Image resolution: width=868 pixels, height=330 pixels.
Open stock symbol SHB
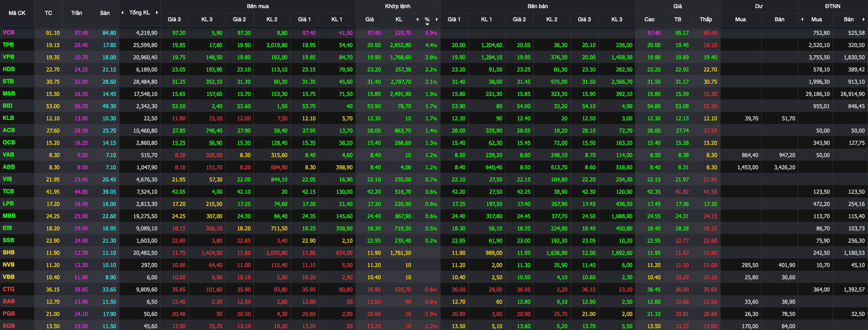(8, 253)
